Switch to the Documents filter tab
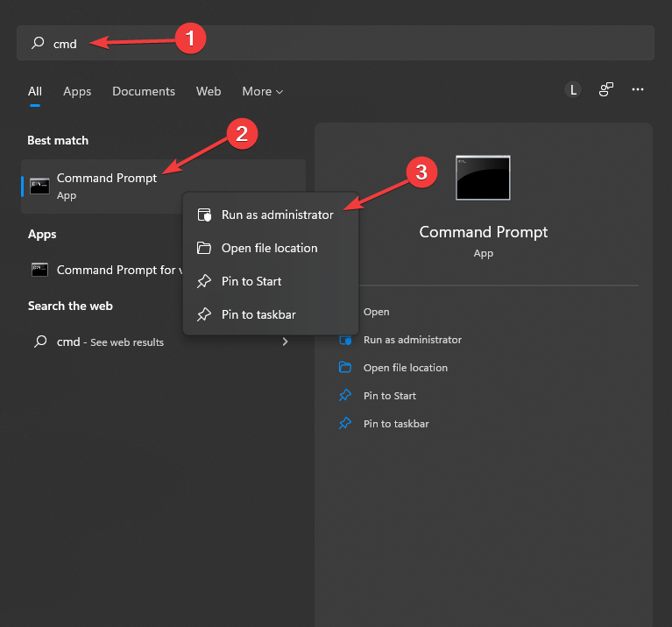This screenshot has height=627, width=672. tap(144, 91)
